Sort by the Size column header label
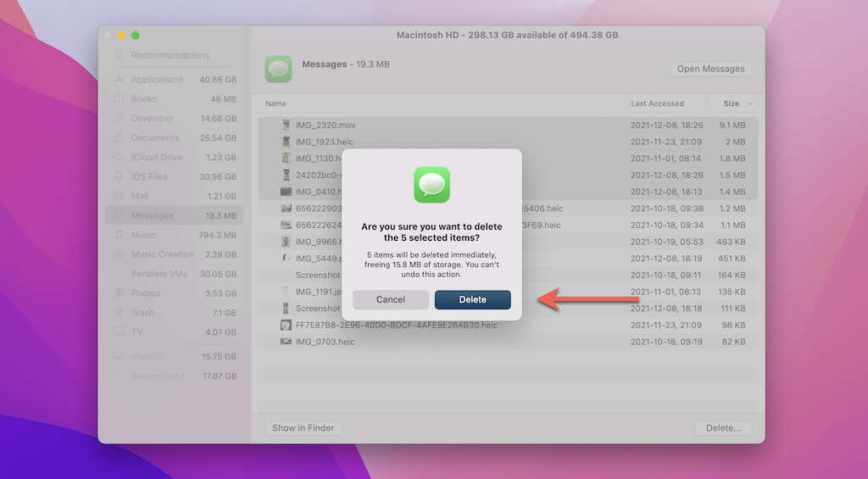Viewport: 868px width, 479px height. [x=732, y=103]
